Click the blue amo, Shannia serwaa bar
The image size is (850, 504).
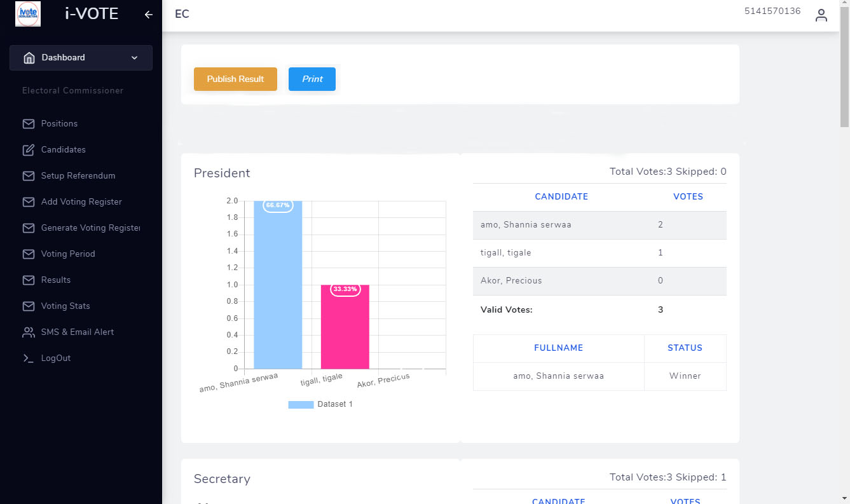pos(278,286)
